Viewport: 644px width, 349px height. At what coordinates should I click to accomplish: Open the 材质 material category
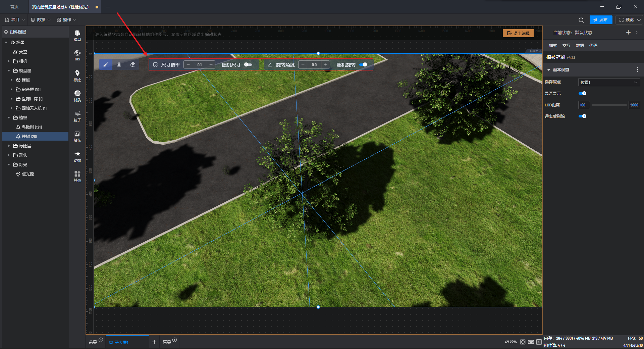coord(77,95)
